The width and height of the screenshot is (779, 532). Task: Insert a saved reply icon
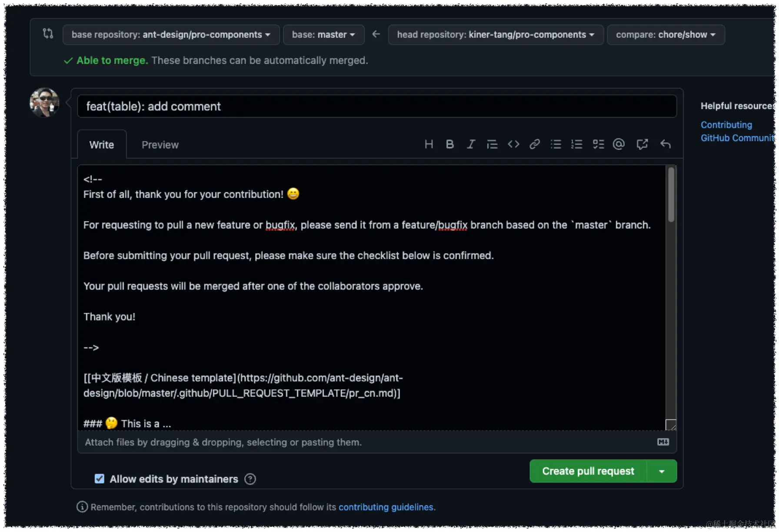click(665, 144)
